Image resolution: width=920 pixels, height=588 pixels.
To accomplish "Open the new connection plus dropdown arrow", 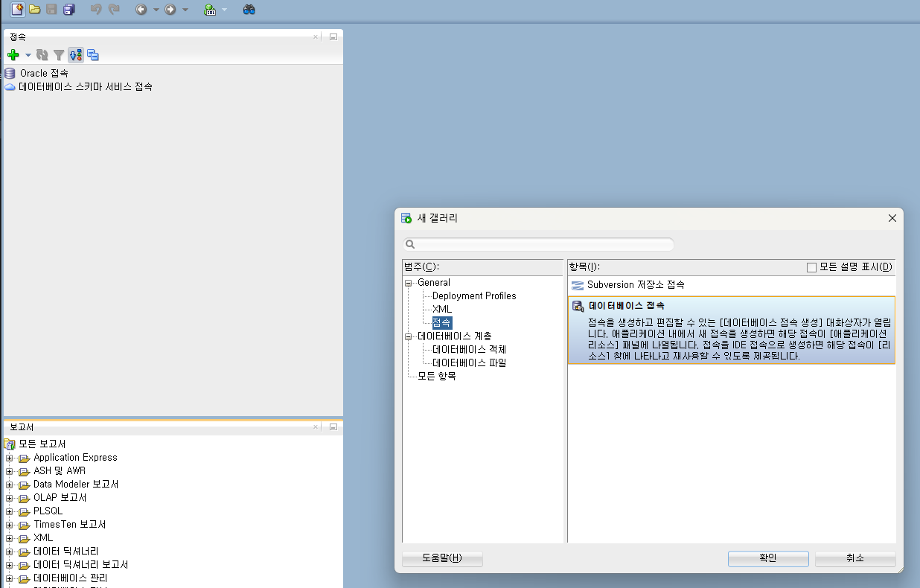I will 28,55.
